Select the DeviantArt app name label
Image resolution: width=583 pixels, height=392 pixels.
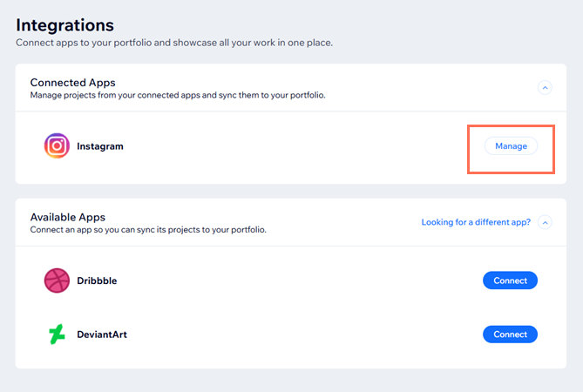pyautogui.click(x=102, y=335)
